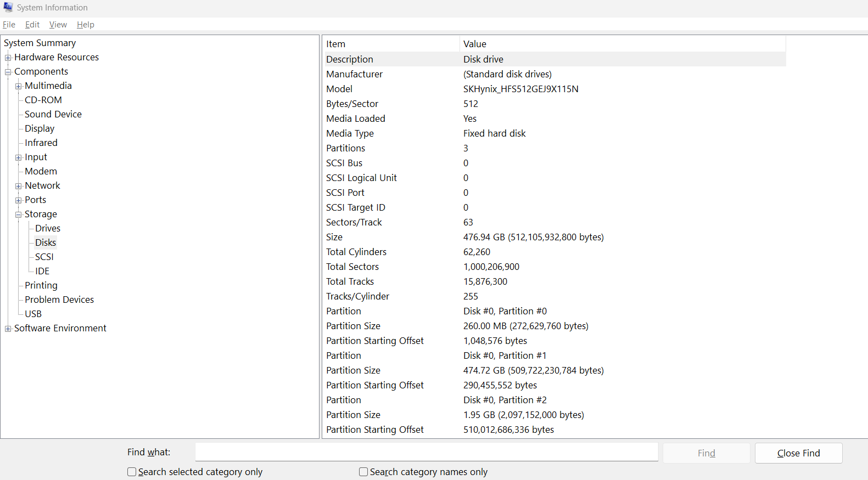Select Drives under Storage
Viewport: 868px width, 480px height.
click(48, 228)
